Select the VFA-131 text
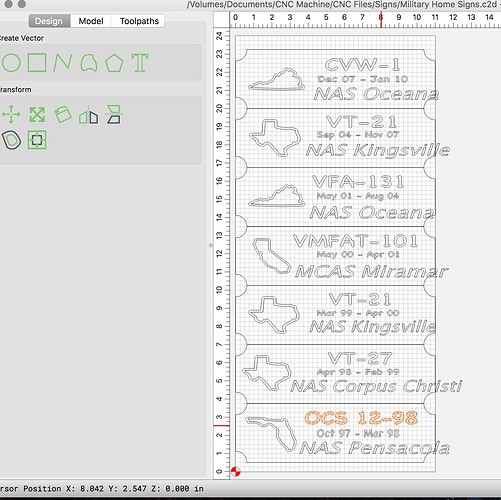 (x=358, y=182)
